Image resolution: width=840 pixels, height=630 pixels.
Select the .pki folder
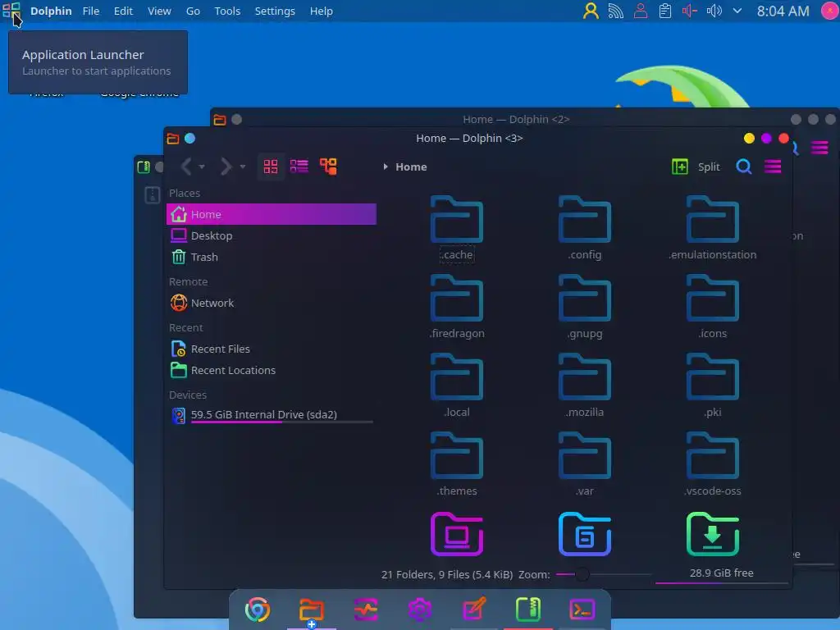point(713,386)
